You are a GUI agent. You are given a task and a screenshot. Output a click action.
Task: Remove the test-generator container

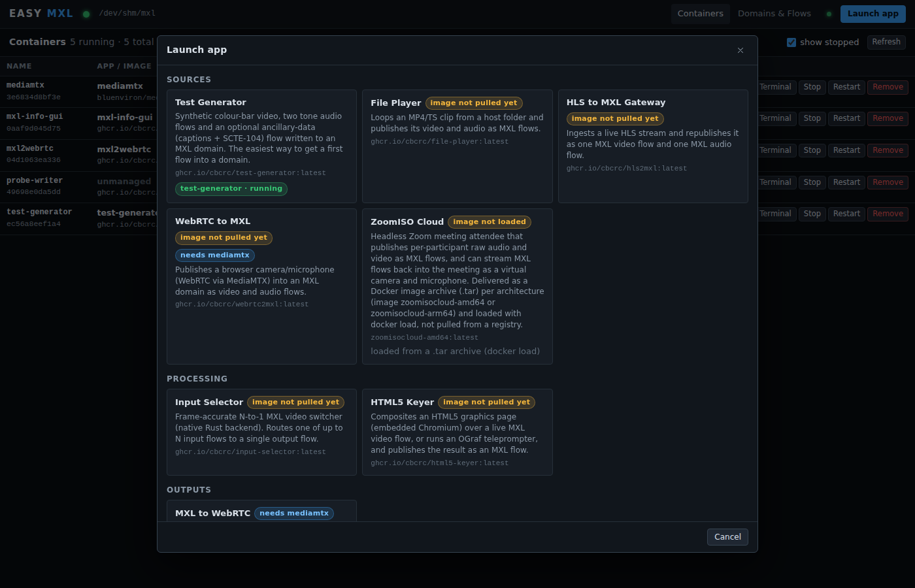888,214
